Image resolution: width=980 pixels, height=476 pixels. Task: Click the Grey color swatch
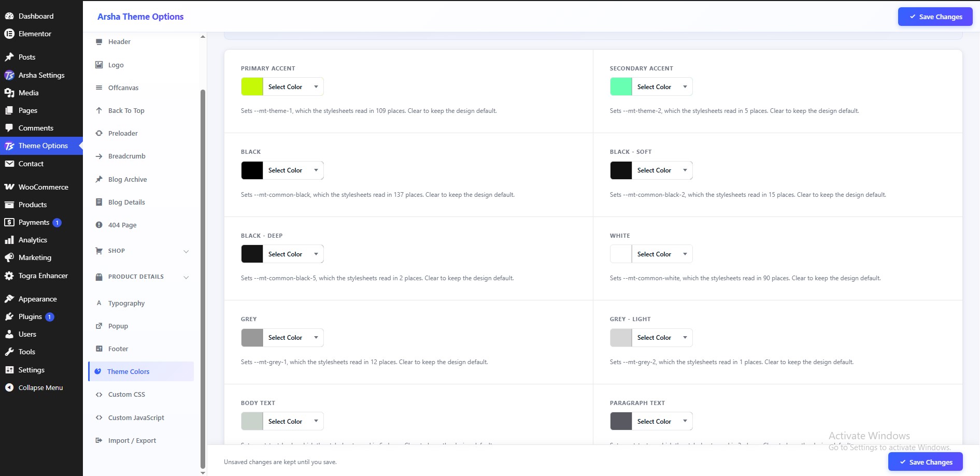click(x=252, y=338)
